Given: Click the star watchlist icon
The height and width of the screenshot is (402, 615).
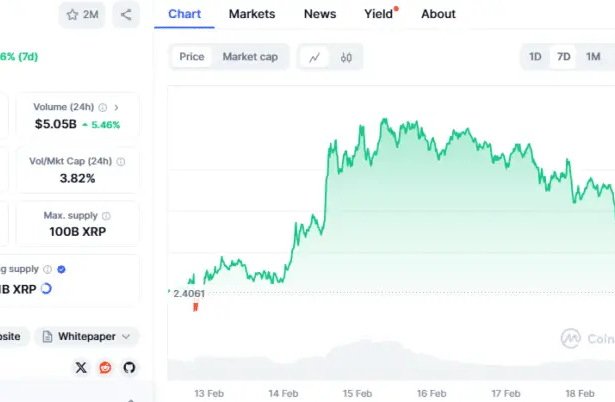Looking at the screenshot, I should tap(72, 15).
